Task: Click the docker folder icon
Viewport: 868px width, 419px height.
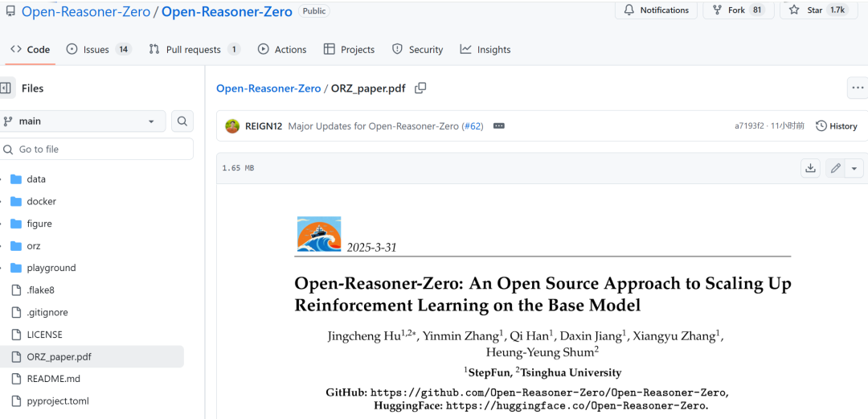Action: pos(16,201)
